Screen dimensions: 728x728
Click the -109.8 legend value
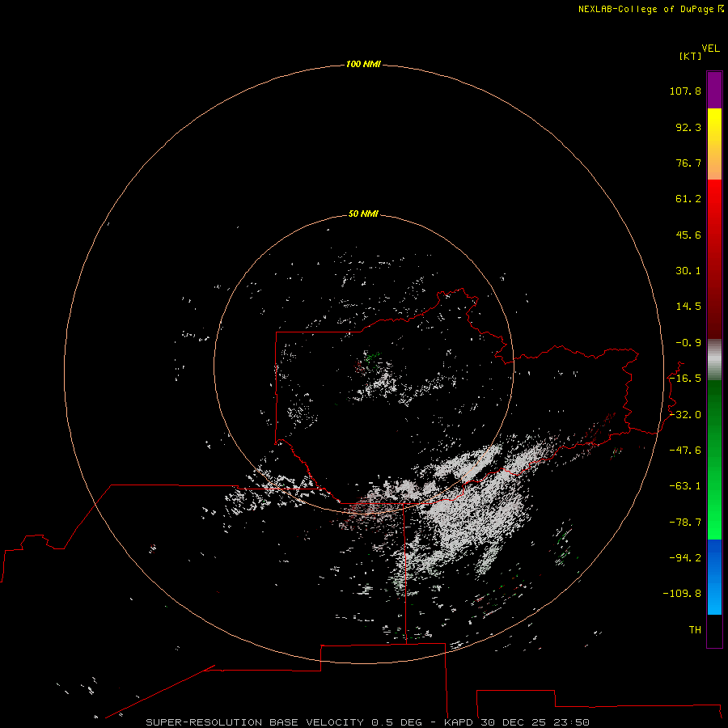pos(682,594)
